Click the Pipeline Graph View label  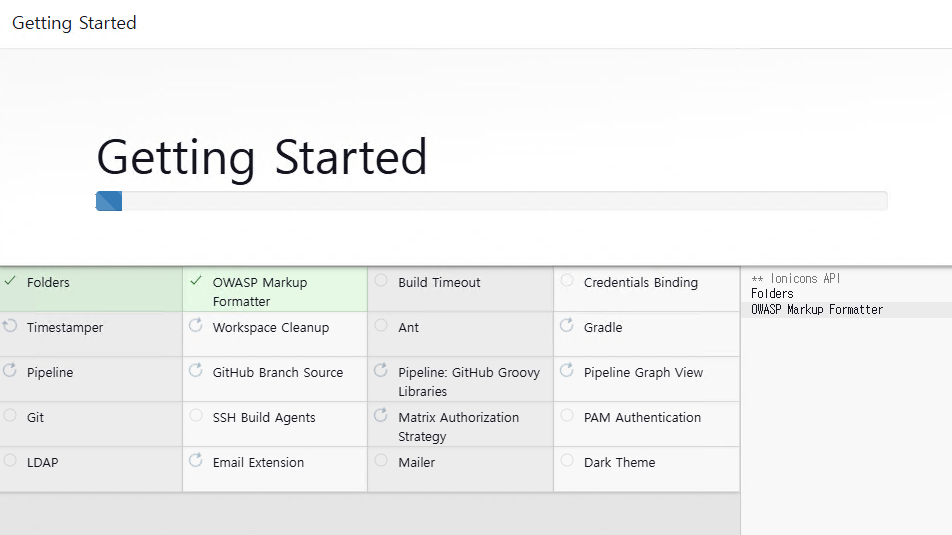coord(644,372)
